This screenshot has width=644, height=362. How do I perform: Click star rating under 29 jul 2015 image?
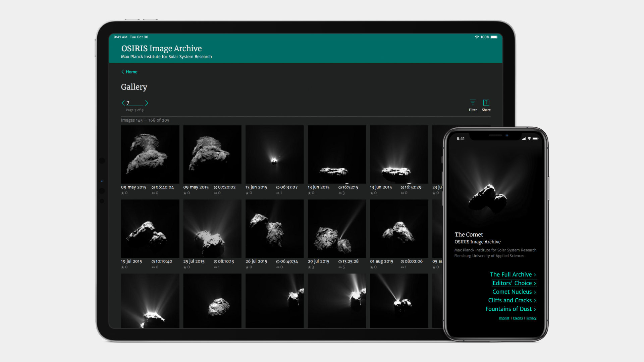coord(310,267)
